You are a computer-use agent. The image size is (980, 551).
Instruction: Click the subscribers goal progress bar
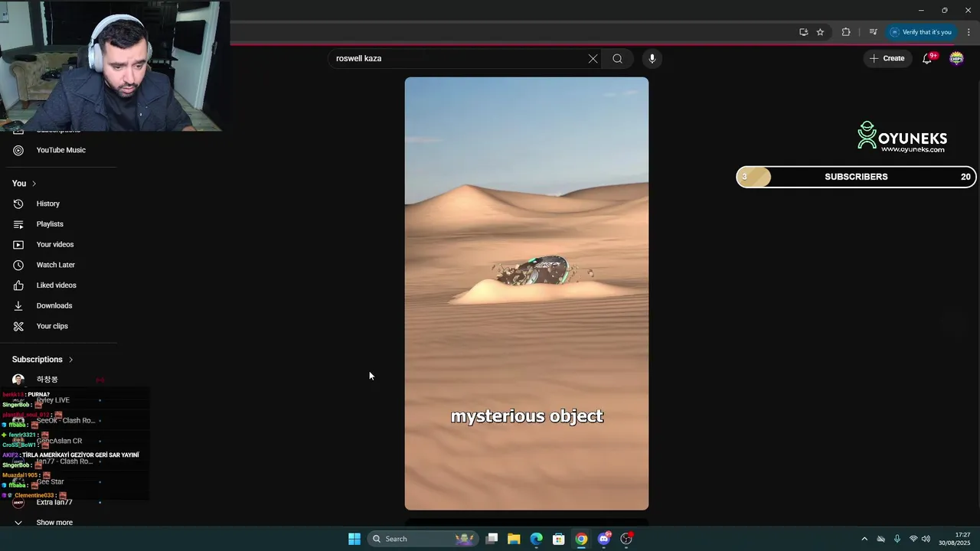(x=856, y=177)
